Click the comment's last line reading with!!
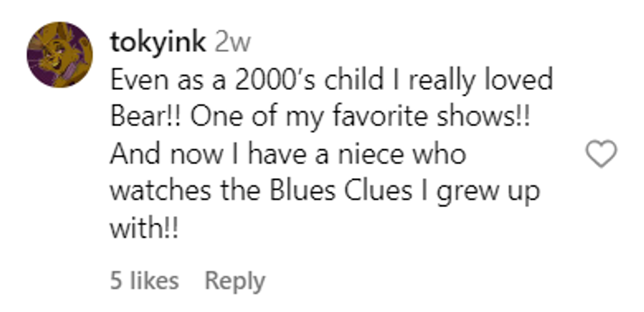The image size is (644, 312). tap(143, 229)
